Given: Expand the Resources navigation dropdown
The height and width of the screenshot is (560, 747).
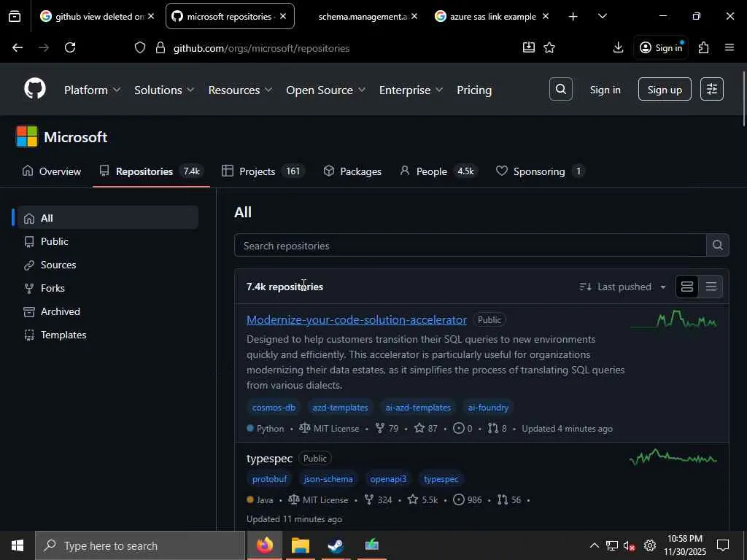Looking at the screenshot, I should pos(240,90).
